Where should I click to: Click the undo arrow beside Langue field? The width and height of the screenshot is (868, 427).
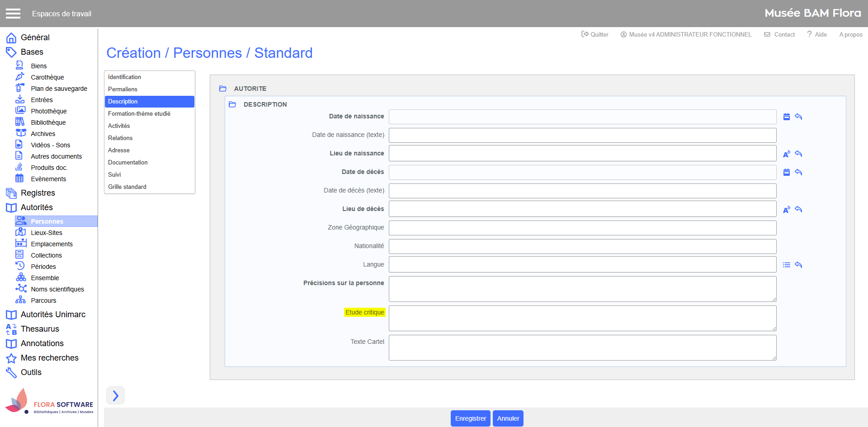tap(798, 265)
